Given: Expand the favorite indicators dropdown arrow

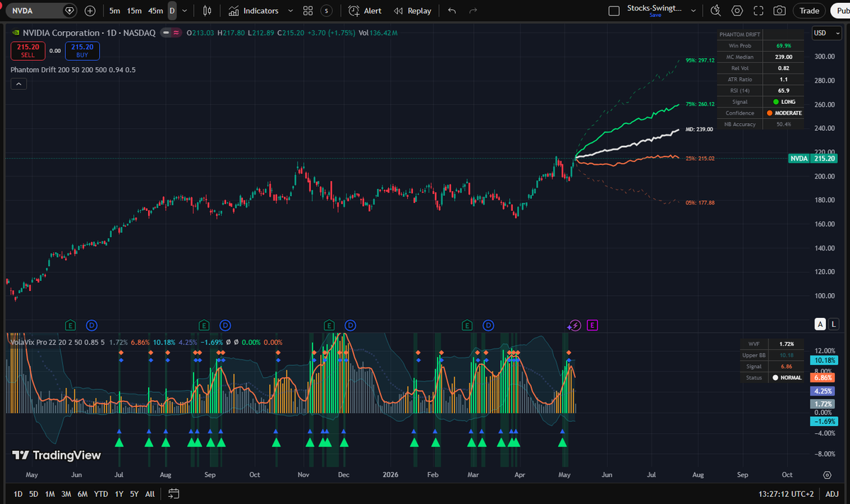Looking at the screenshot, I should (x=291, y=11).
